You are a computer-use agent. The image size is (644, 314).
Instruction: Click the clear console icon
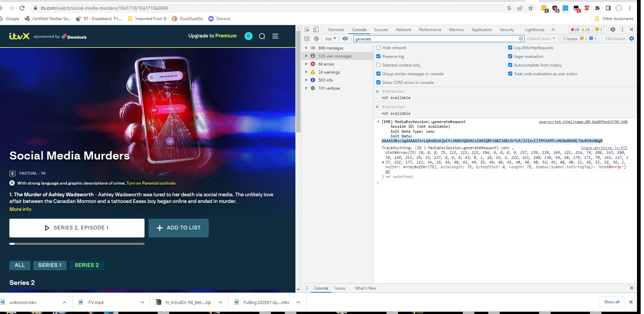[316, 38]
